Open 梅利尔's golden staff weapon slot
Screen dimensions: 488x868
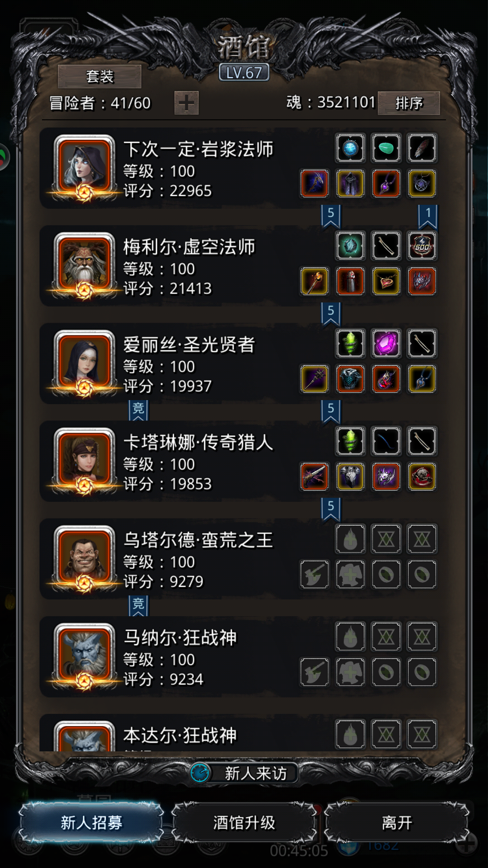click(314, 281)
